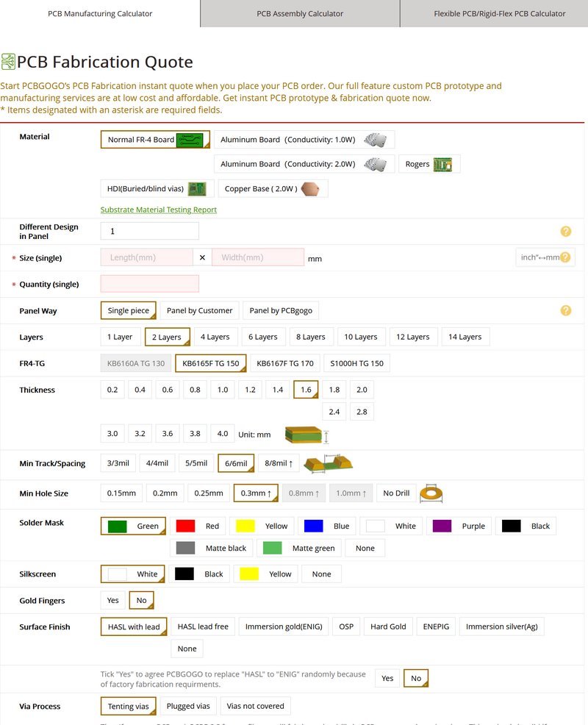This screenshot has width=588, height=725.
Task: Select Black solder mask color
Action: (x=526, y=526)
